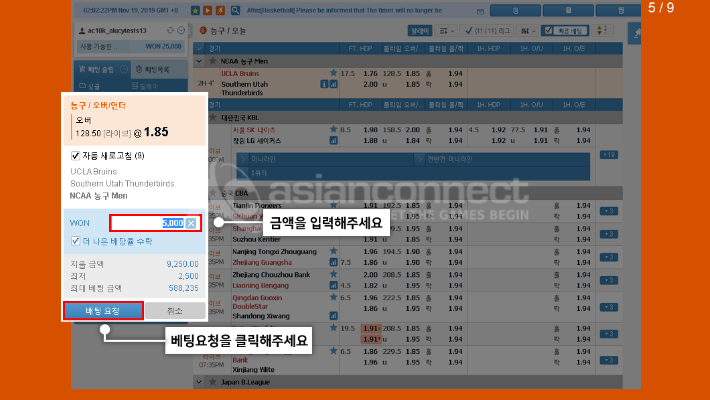Open stats chart icon for Zhejiang Guangsha
Image resolution: width=710 pixels, height=400 pixels.
point(334,262)
